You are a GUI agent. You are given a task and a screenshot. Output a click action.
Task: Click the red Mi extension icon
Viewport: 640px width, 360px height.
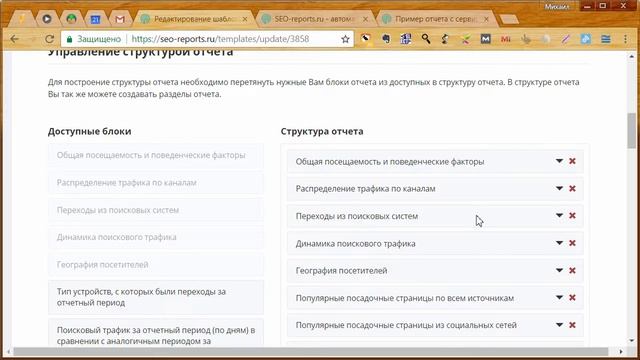point(505,39)
